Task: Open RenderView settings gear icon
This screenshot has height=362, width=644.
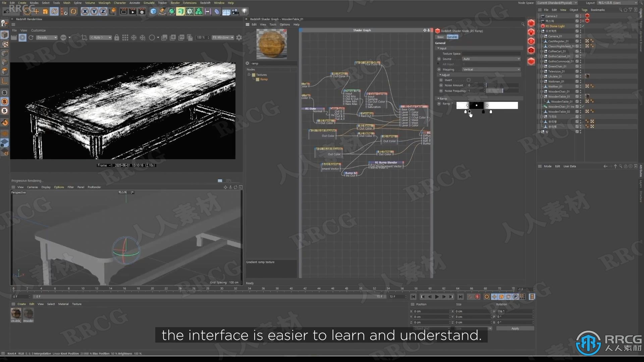Action: (x=239, y=38)
